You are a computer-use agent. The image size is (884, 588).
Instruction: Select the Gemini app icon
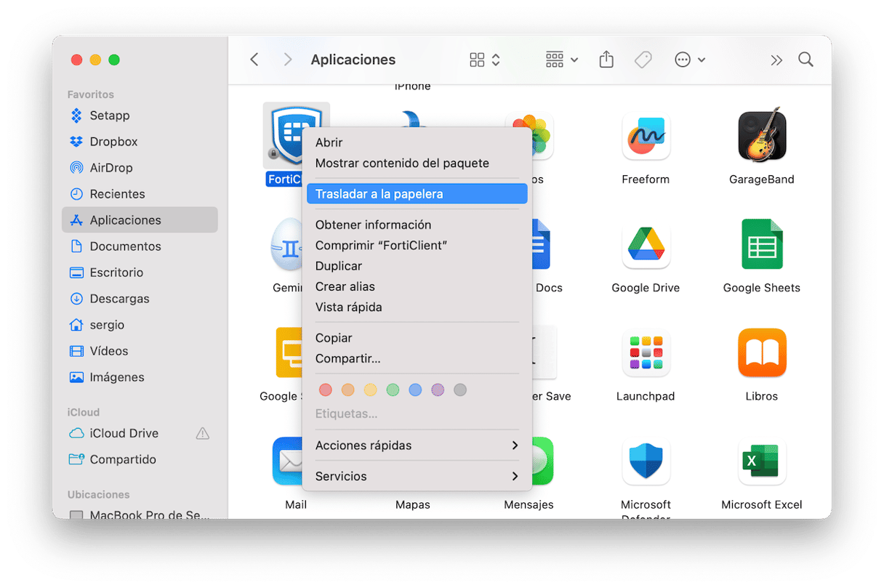(286, 245)
